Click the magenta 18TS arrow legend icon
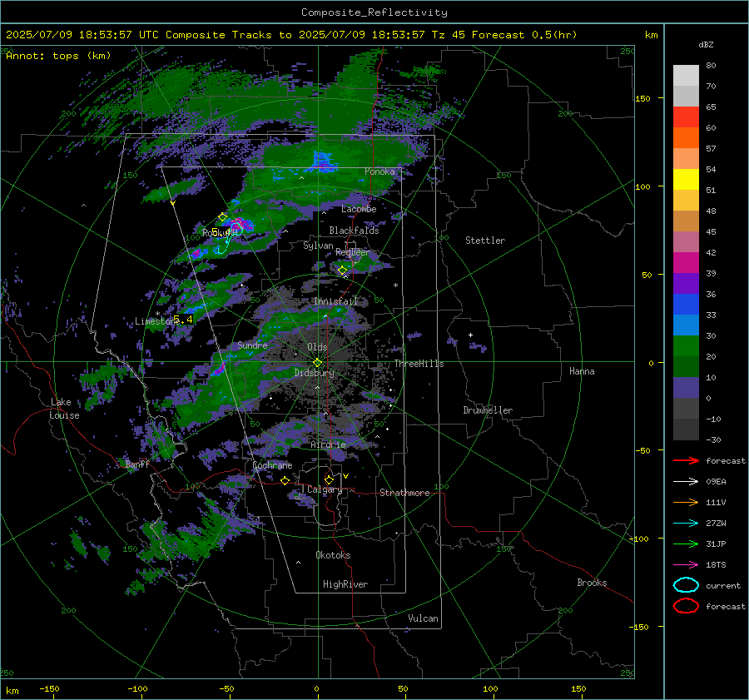Screen dimensions: 749x700 pos(686,565)
